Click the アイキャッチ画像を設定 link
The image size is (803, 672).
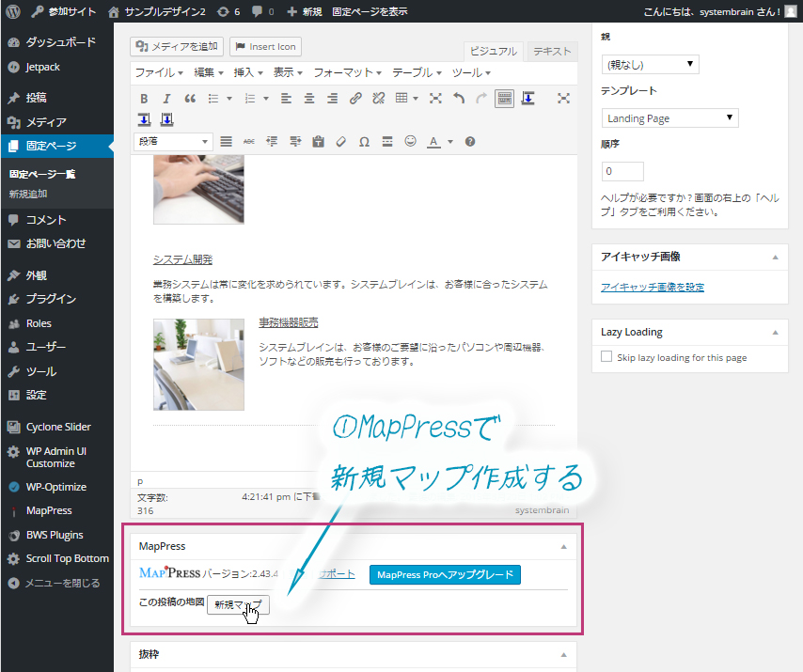[x=652, y=287]
